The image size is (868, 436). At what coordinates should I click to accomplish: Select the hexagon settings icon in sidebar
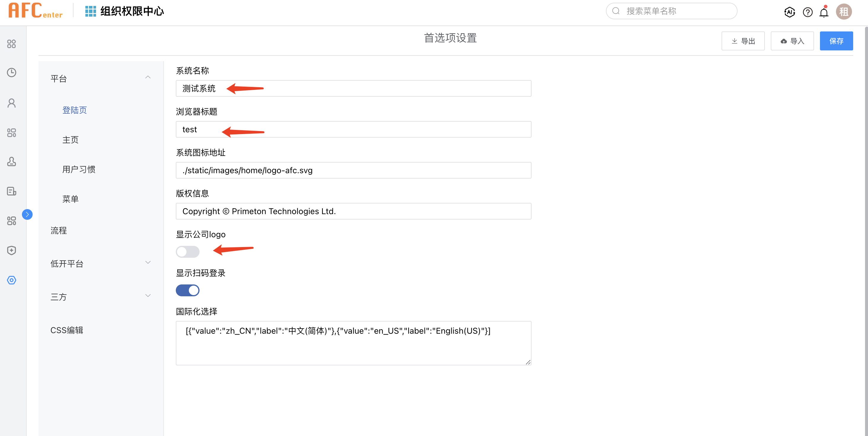[12, 280]
